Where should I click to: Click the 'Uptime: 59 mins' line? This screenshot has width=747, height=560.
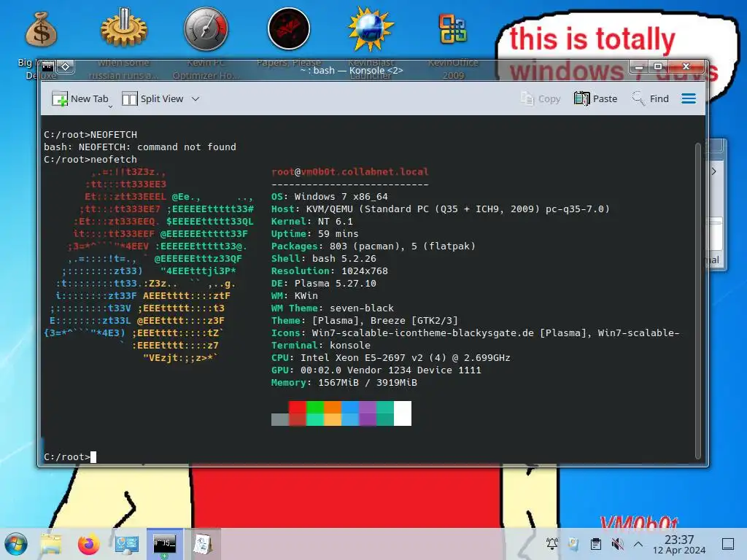(x=315, y=234)
